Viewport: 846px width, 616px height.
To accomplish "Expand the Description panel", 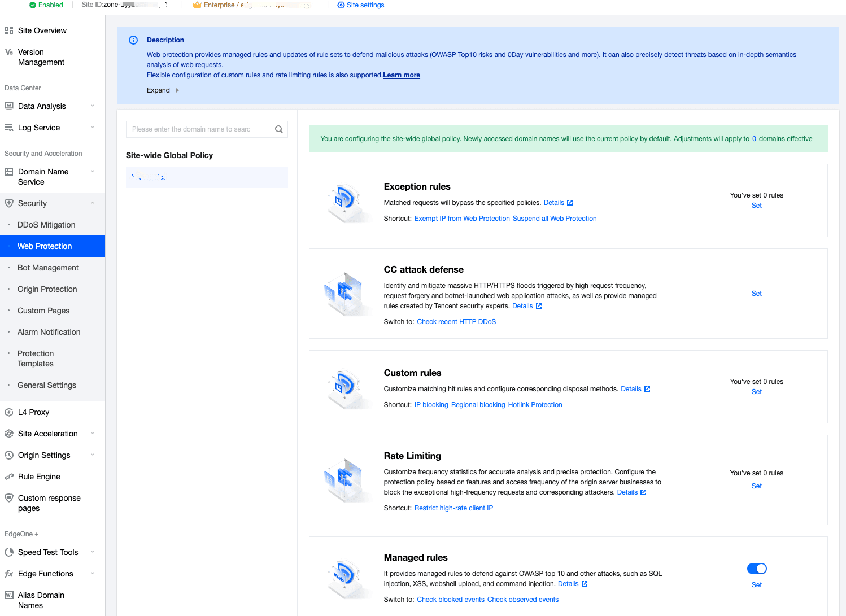I will click(163, 90).
